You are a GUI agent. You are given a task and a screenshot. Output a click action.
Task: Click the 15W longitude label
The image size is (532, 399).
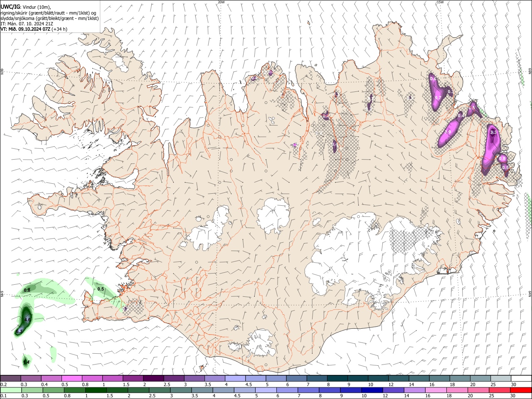point(440,2)
